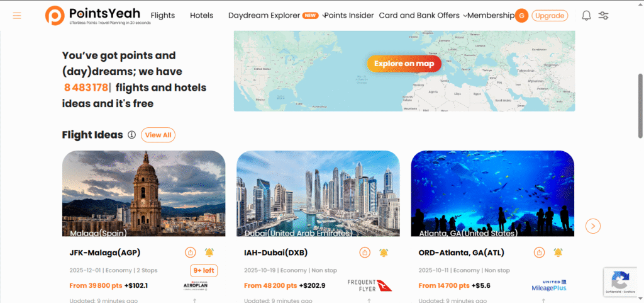The image size is (644, 303).
Task: Share the ORD-Atlanta flight idea
Action: pyautogui.click(x=539, y=252)
